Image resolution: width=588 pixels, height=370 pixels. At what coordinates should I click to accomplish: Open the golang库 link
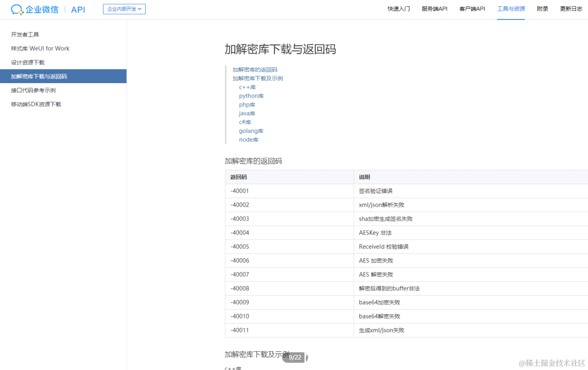[251, 131]
